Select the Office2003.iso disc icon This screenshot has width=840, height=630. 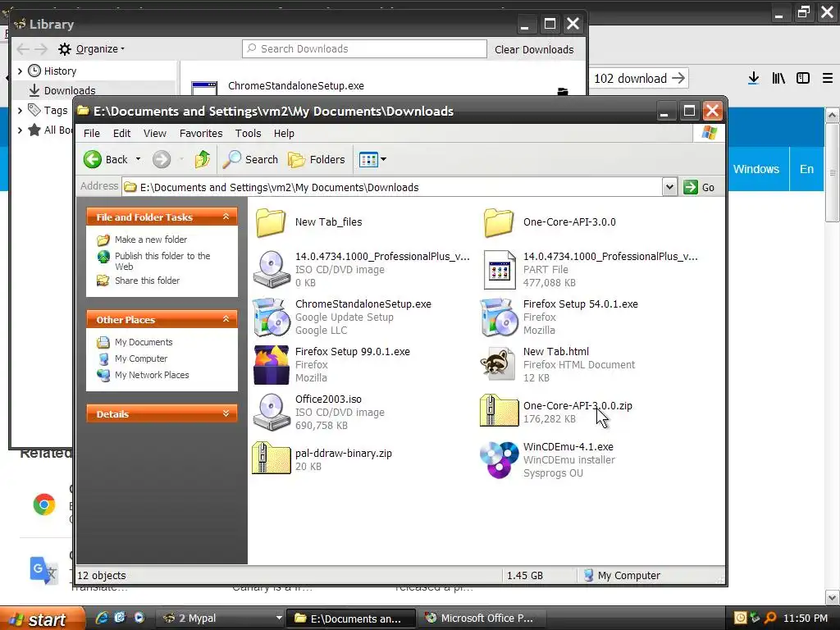pos(272,412)
